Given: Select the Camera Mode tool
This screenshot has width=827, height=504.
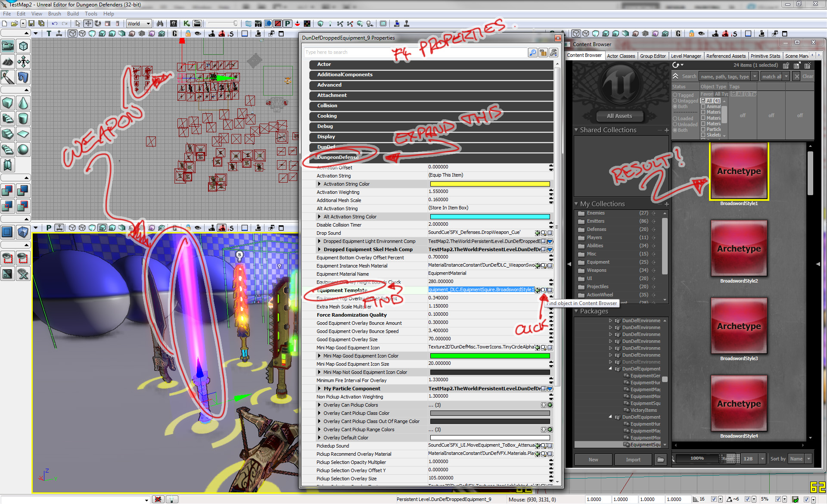Looking at the screenshot, I should pyautogui.click(x=8, y=46).
